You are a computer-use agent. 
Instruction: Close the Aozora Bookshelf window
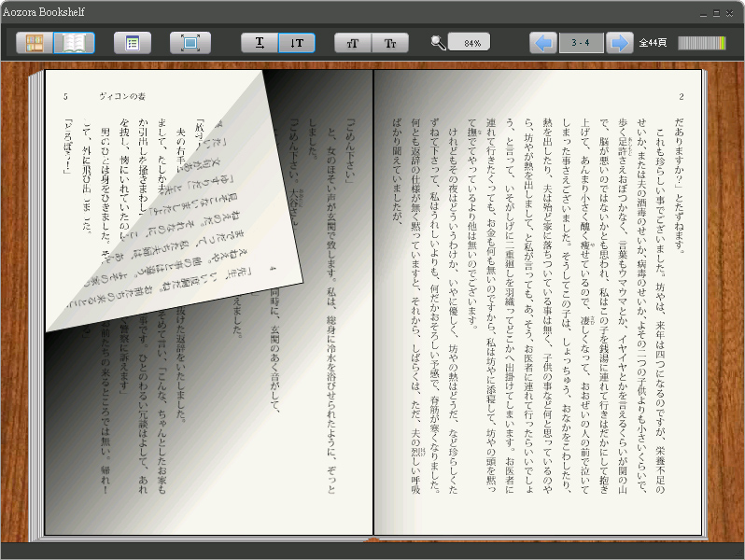730,14
